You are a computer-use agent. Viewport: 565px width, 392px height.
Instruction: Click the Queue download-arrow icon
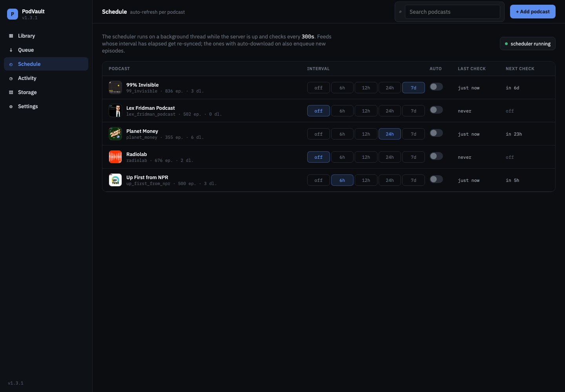11,50
